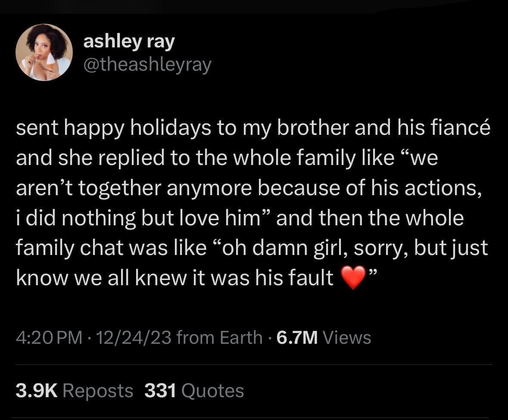This screenshot has height=420, width=508.
Task: Click the "from Earth" location label
Action: pos(219,337)
